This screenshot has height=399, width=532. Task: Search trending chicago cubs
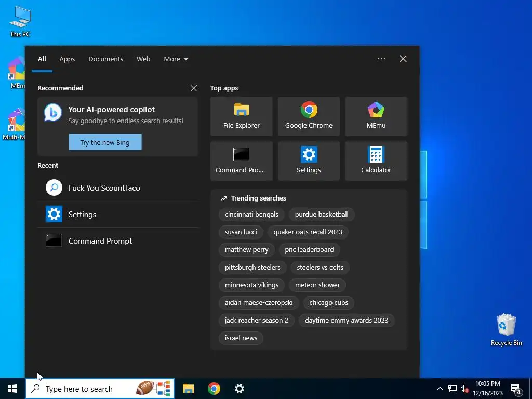pos(328,303)
